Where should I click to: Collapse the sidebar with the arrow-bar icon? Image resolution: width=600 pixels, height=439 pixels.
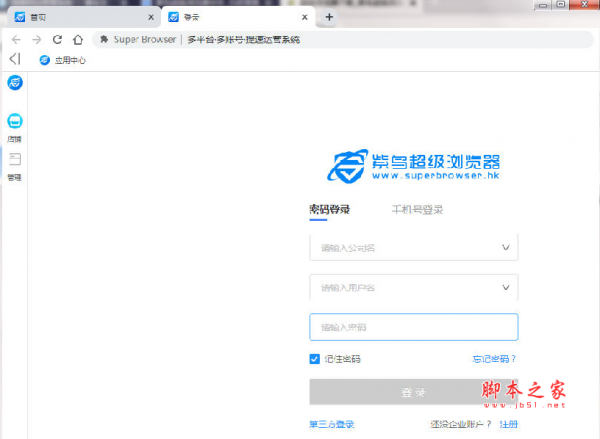click(x=15, y=59)
